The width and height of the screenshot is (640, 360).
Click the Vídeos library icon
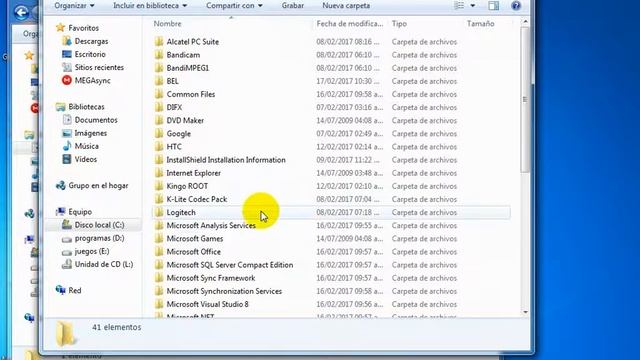pos(67,159)
